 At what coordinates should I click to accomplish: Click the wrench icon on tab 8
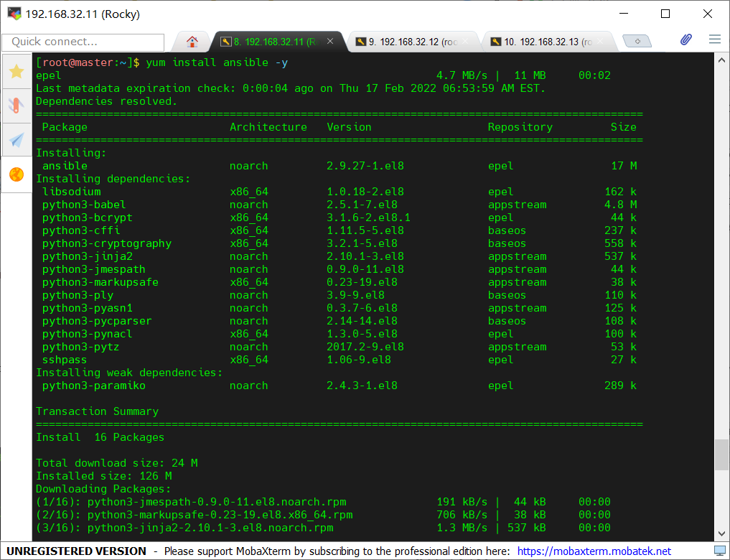coord(226,42)
